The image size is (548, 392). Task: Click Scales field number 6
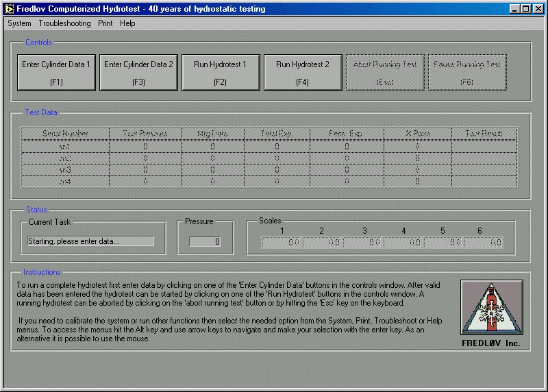(x=484, y=243)
